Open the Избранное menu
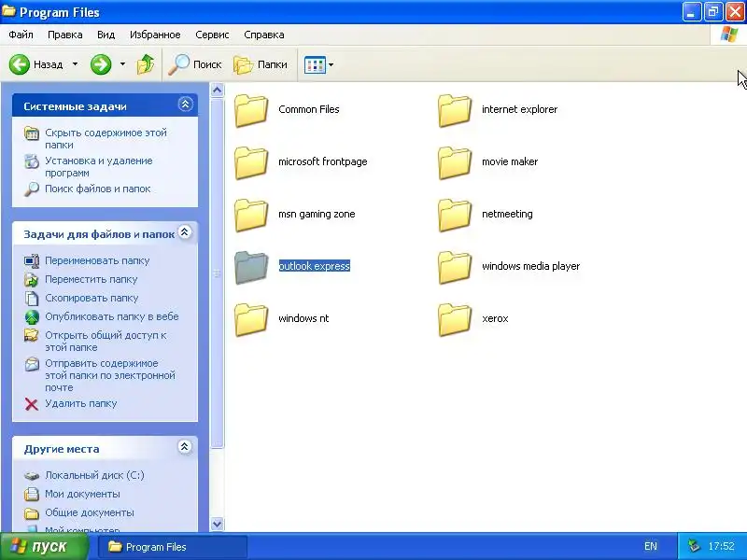The image size is (747, 560). (155, 35)
